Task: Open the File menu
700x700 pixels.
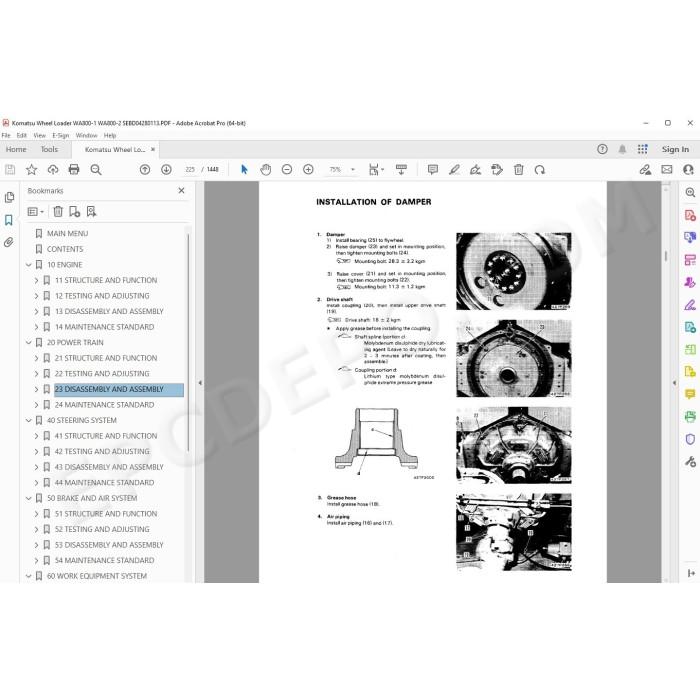Action: (6, 135)
